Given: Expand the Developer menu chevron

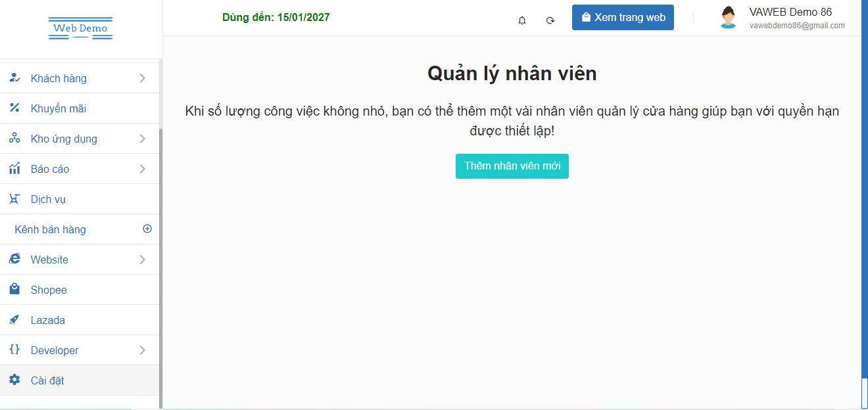Looking at the screenshot, I should (143, 350).
